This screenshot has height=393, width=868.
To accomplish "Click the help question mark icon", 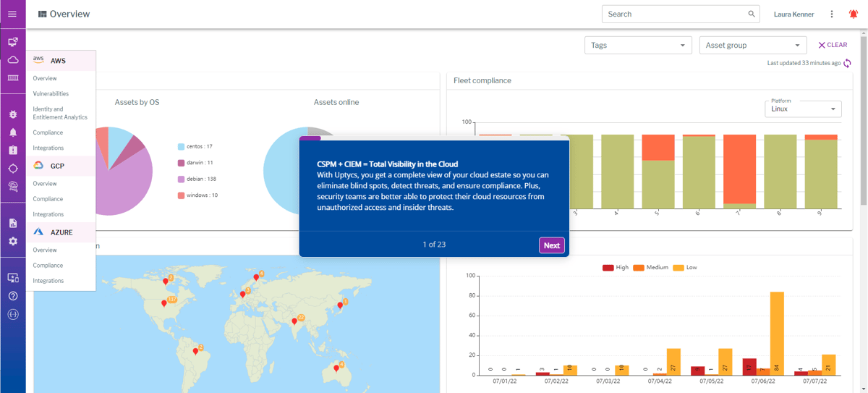I will tap(13, 296).
